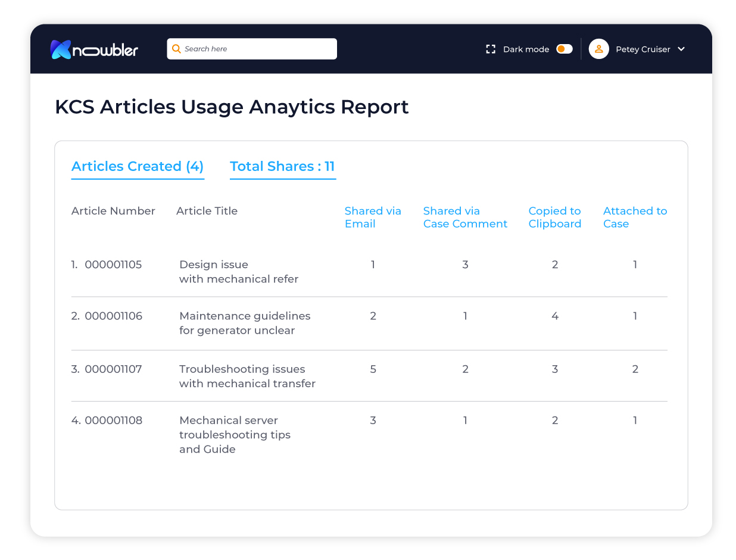736x560 pixels.
Task: Open the fullscreen expand icon
Action: click(x=490, y=49)
